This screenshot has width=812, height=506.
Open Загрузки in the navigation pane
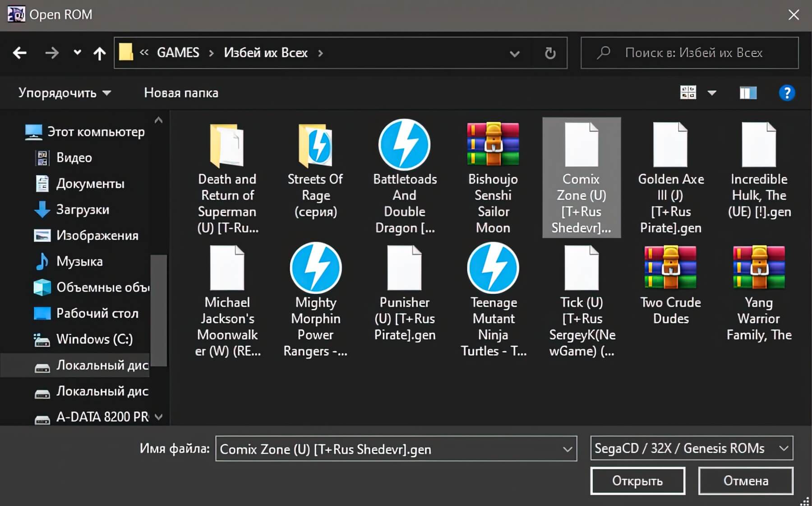(x=72, y=209)
